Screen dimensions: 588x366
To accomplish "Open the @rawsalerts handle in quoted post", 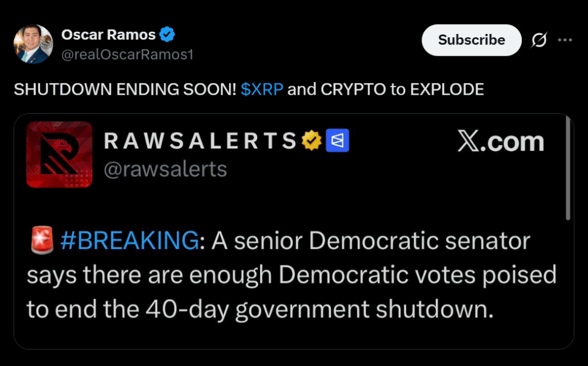I will click(x=165, y=169).
